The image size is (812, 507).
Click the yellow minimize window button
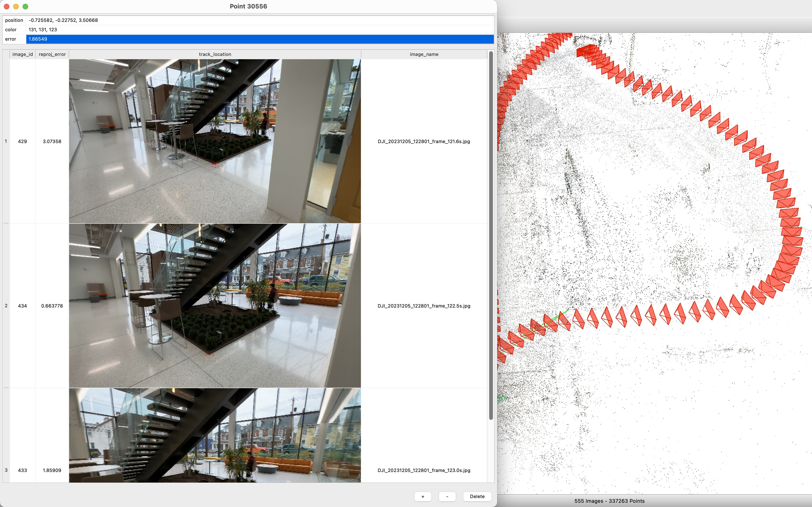point(16,6)
